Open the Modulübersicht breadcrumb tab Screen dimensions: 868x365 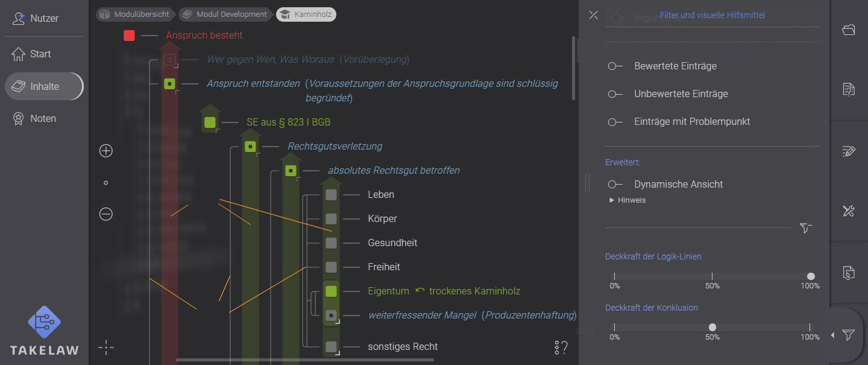pyautogui.click(x=135, y=13)
